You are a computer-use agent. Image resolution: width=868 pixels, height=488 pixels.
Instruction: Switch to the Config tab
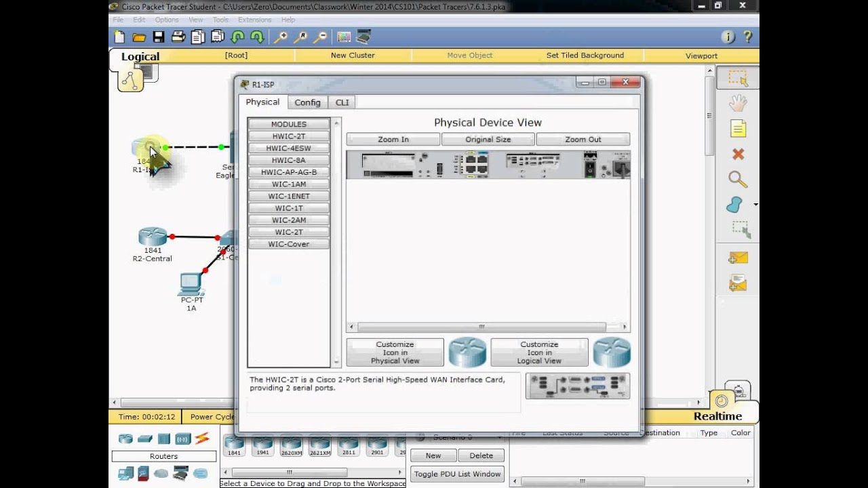pos(307,102)
